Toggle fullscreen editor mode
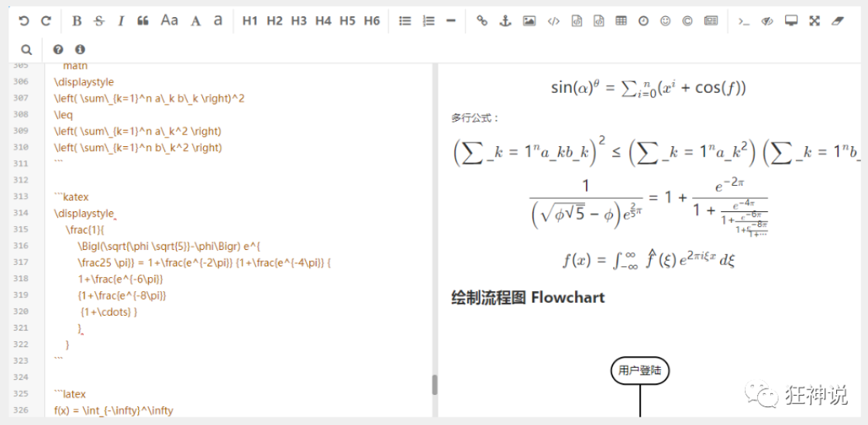This screenshot has height=425, width=868. tap(815, 21)
